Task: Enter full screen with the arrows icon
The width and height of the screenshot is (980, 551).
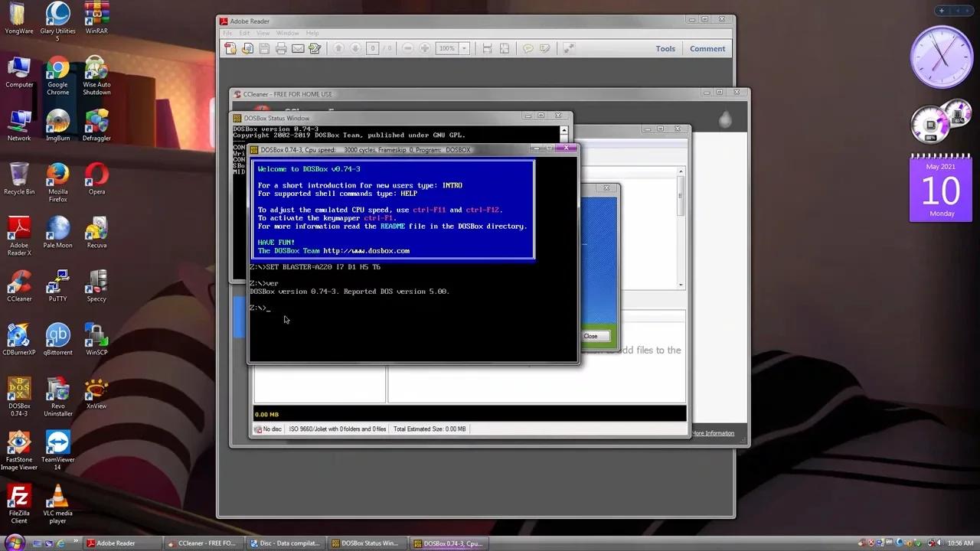Action: pyautogui.click(x=568, y=48)
